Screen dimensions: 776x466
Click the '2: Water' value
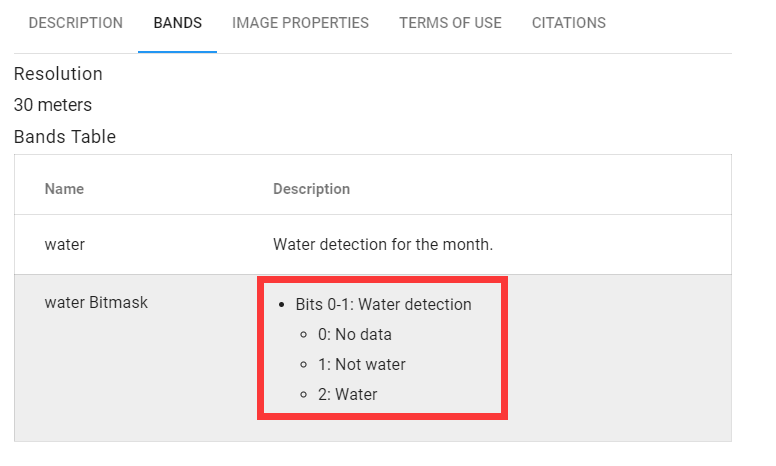click(348, 394)
